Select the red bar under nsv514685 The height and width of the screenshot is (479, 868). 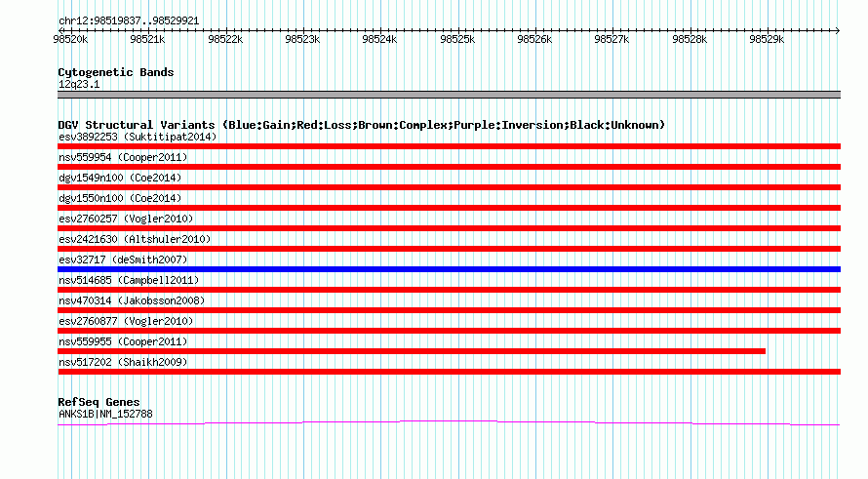[449, 290]
